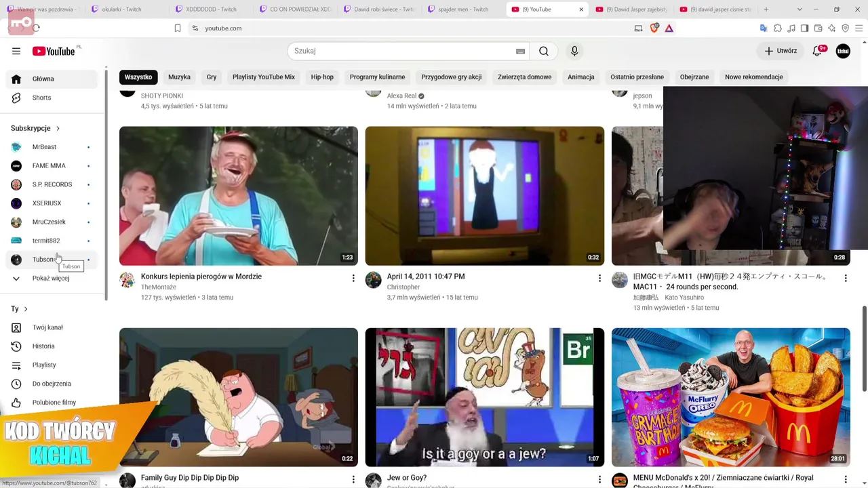
Task: Open a new browser tab
Action: tap(766, 9)
